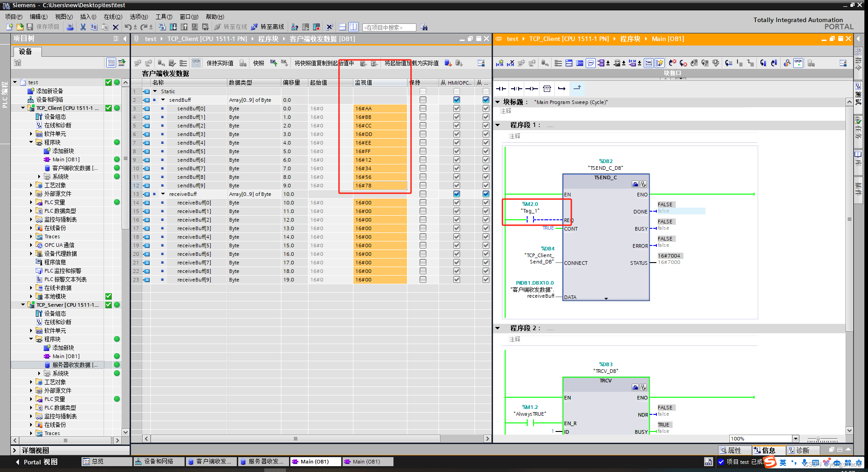This screenshot has width=868, height=472.
Task: Select Main [OB1] under TCP_Server in tree
Action: coord(66,356)
